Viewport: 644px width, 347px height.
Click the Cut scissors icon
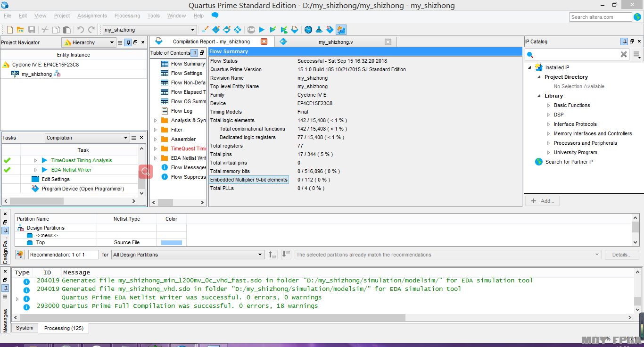[45, 30]
